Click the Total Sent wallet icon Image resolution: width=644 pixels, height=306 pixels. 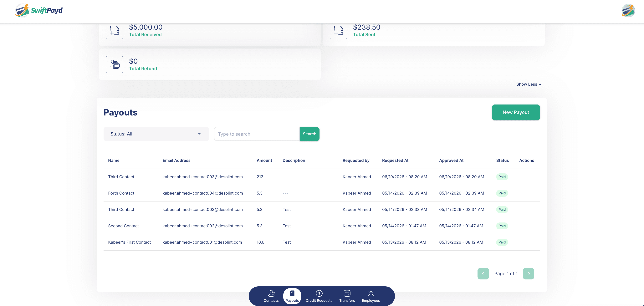pos(339,30)
